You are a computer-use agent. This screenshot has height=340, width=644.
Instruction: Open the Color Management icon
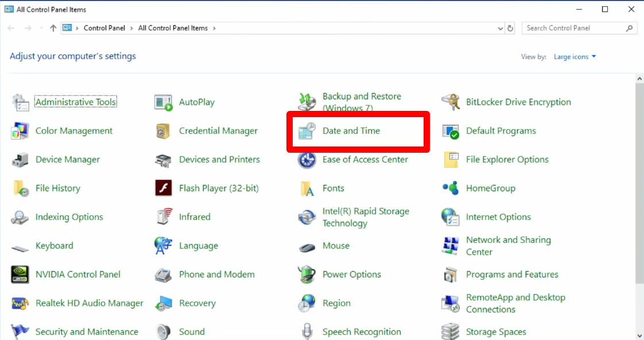tap(20, 131)
